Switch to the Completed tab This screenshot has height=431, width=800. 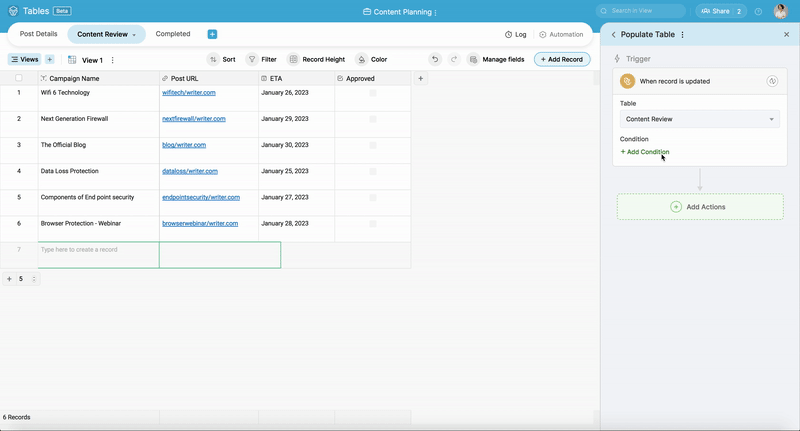click(173, 34)
